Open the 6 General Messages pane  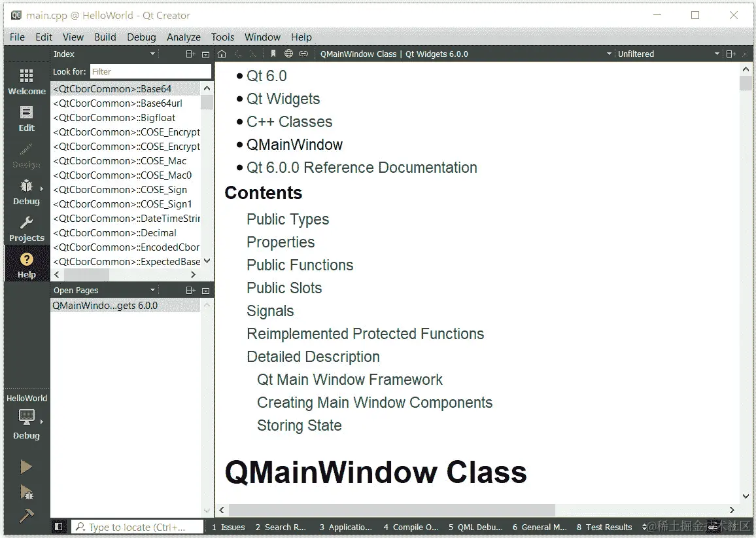pyautogui.click(x=539, y=527)
